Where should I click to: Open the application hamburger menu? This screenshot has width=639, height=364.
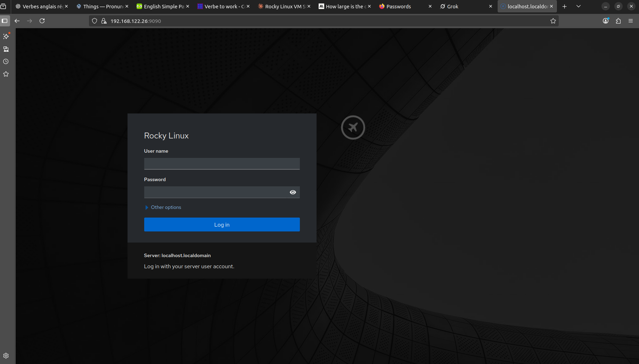pyautogui.click(x=631, y=21)
